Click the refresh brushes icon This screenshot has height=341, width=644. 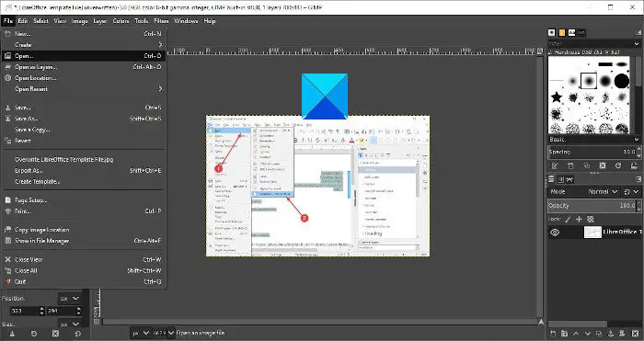click(618, 165)
